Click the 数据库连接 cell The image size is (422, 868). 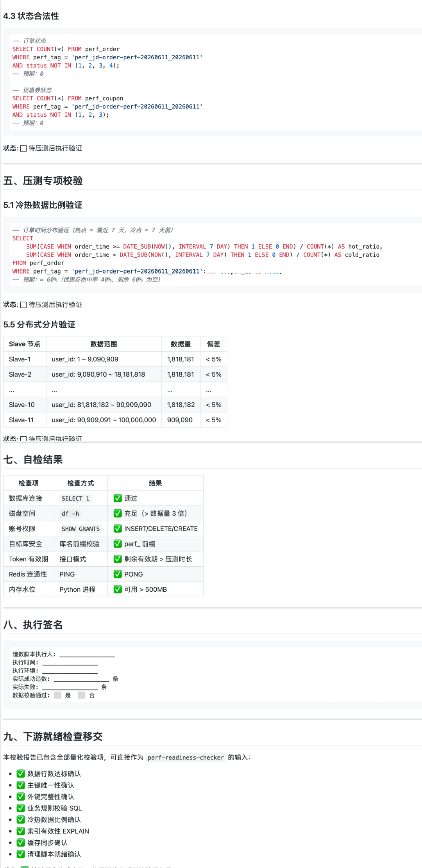pyautogui.click(x=29, y=498)
